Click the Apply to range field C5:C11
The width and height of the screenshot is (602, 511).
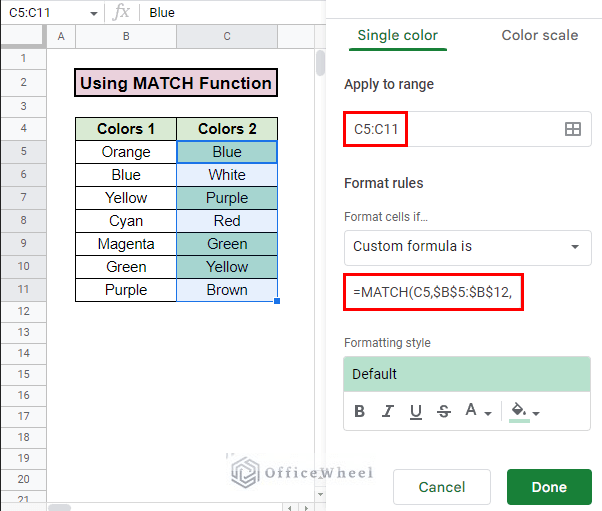click(467, 129)
